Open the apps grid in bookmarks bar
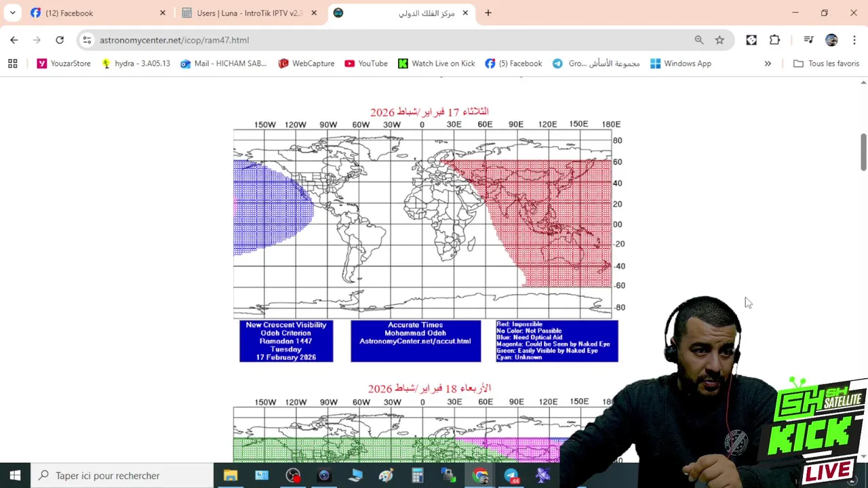 point(12,64)
